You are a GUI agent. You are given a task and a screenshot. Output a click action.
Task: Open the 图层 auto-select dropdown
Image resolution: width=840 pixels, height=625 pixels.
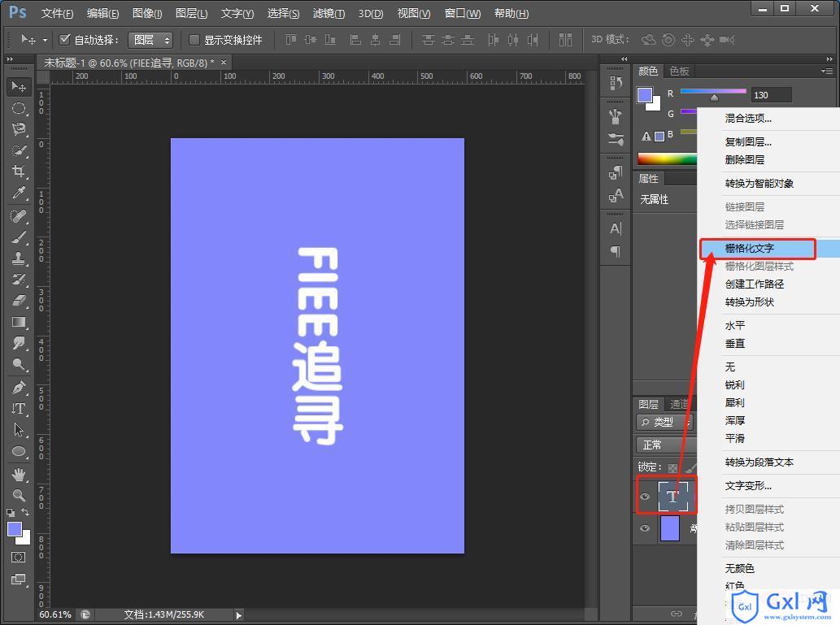point(150,40)
